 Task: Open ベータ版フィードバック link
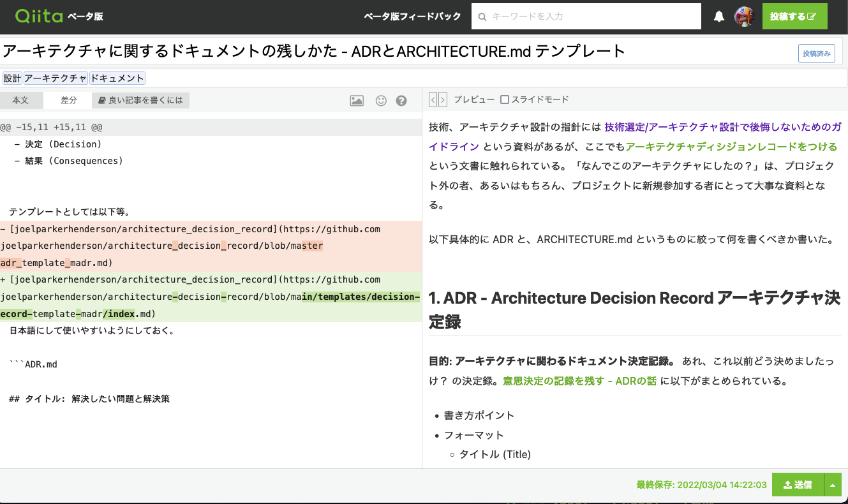412,17
